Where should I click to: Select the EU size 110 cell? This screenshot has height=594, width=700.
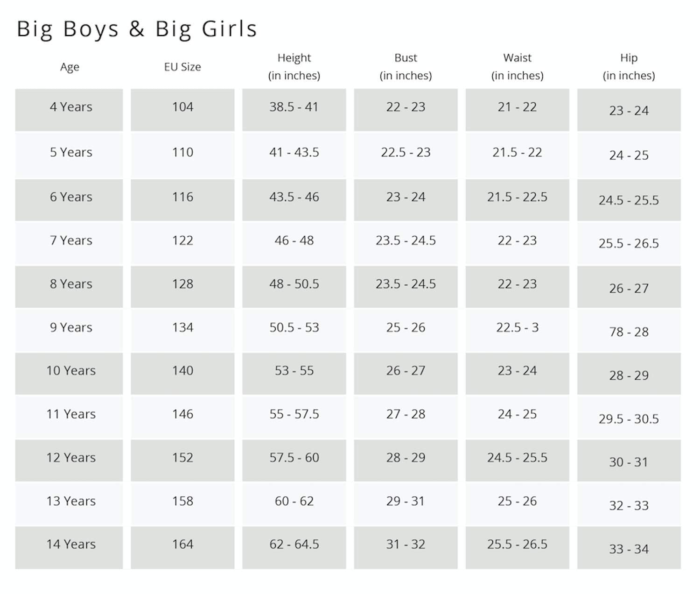[x=182, y=152]
